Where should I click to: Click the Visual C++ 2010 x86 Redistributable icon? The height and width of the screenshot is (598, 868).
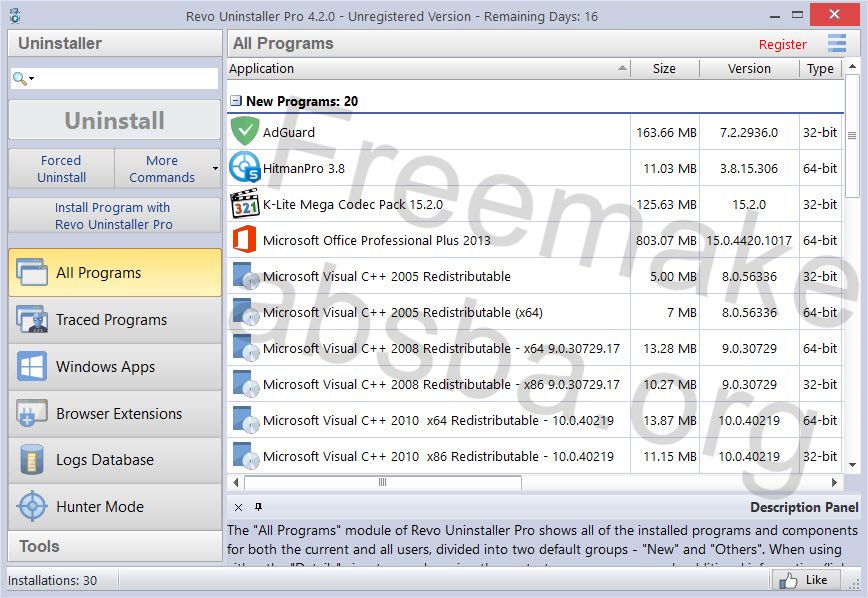click(x=246, y=456)
